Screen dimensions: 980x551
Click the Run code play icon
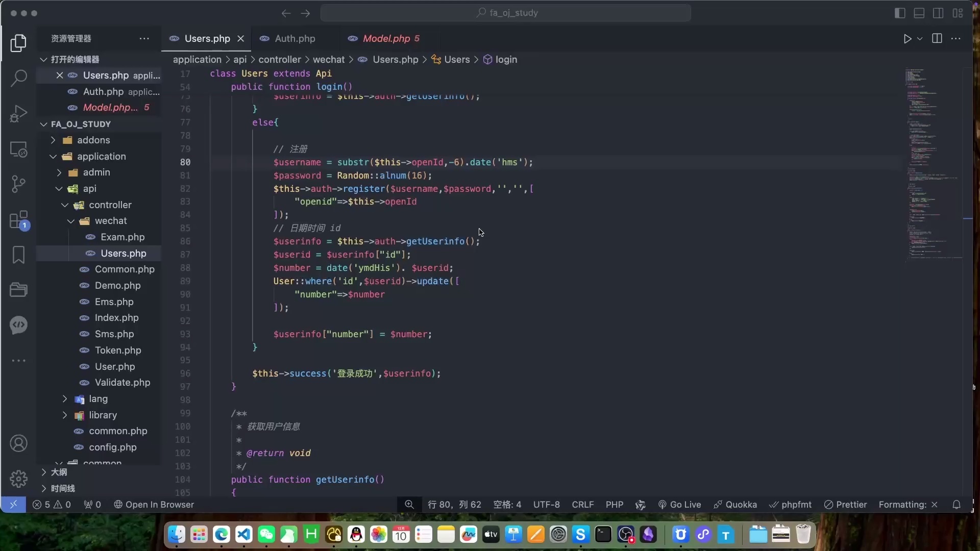tap(907, 39)
